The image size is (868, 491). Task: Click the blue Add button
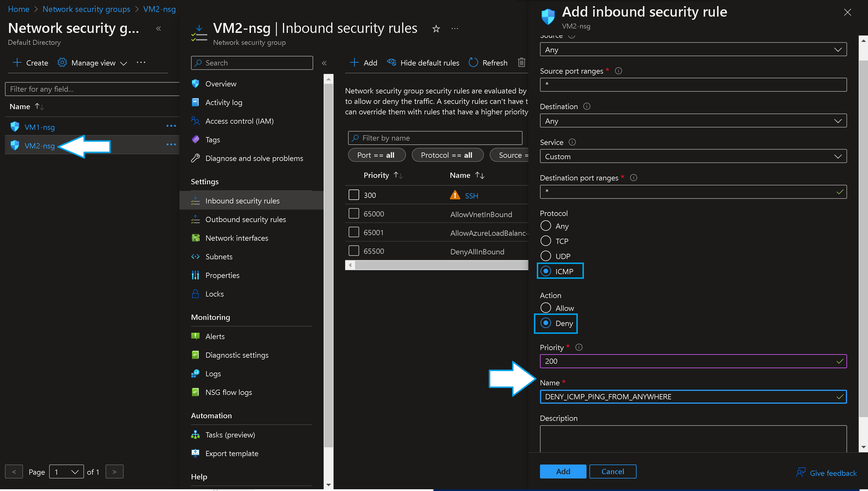[563, 472]
